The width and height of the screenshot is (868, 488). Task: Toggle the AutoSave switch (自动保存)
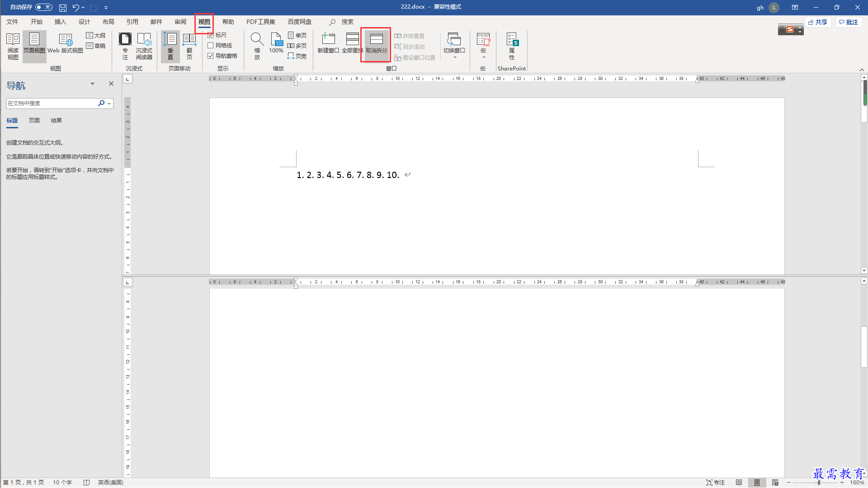pyautogui.click(x=44, y=7)
